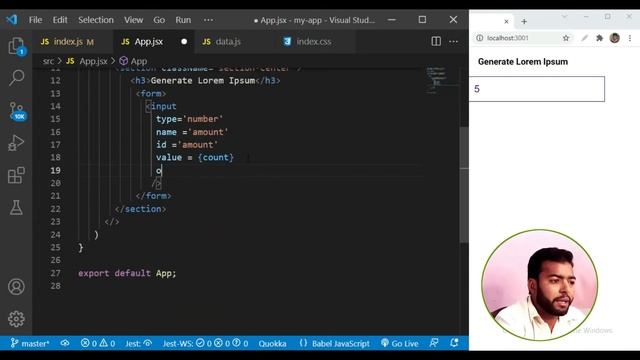The image size is (640, 360).
Task: Open the Testing flask view
Action: [16, 208]
